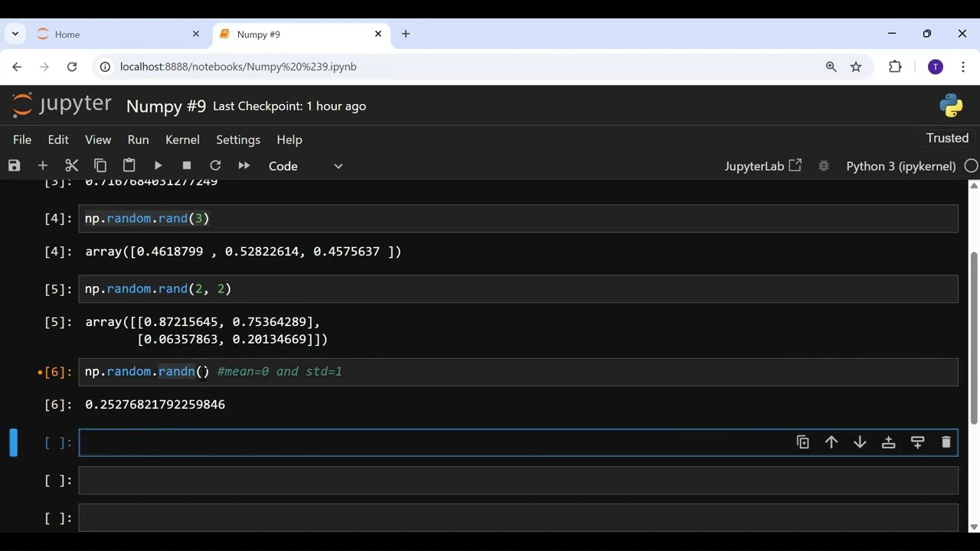Open the browser zoom magnifier icon

(x=831, y=67)
